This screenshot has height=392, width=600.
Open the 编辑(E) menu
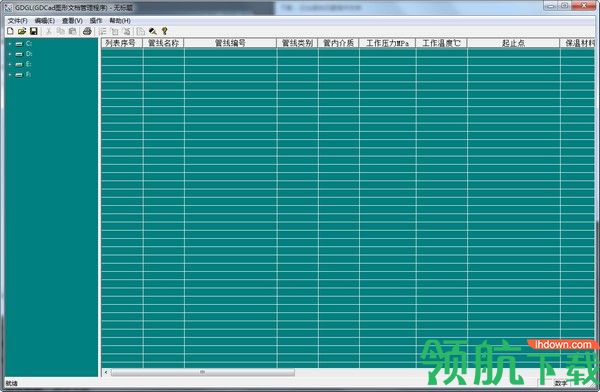[44, 21]
